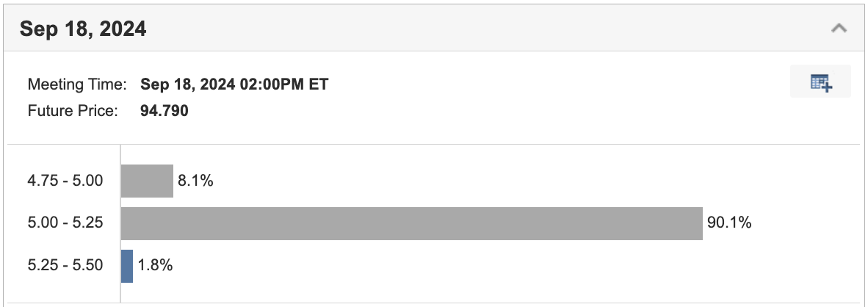The width and height of the screenshot is (868, 307).
Task: Click the meeting time Sep 18, 2024 02:00PM ET
Action: 234,84
